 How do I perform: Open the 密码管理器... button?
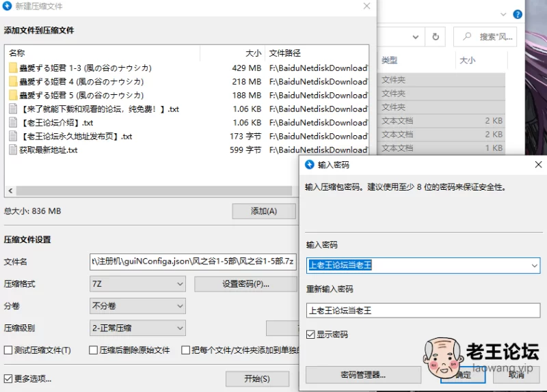tap(363, 375)
